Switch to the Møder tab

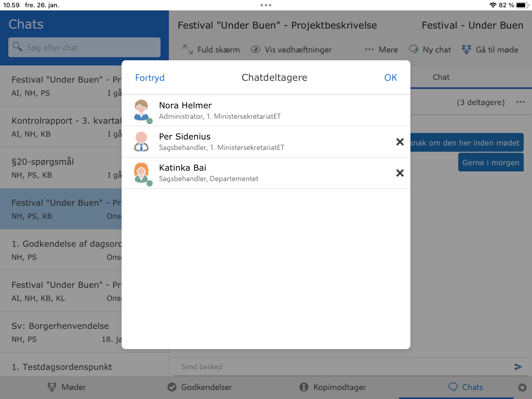67,387
